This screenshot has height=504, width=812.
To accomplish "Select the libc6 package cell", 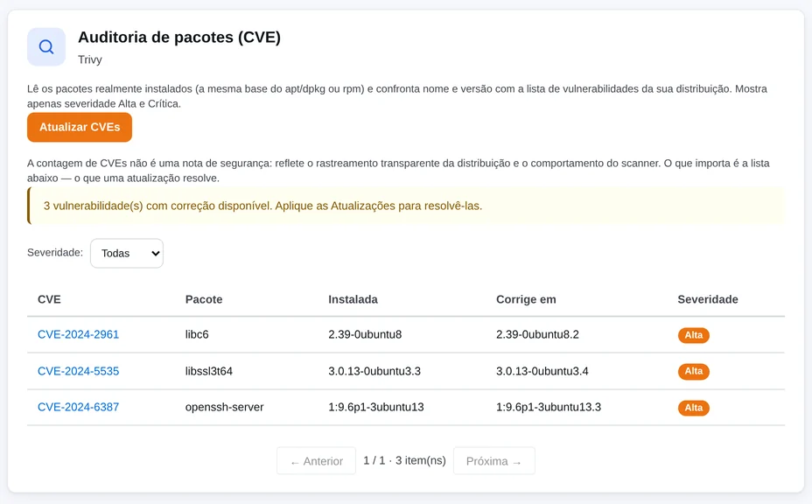I will (x=197, y=334).
